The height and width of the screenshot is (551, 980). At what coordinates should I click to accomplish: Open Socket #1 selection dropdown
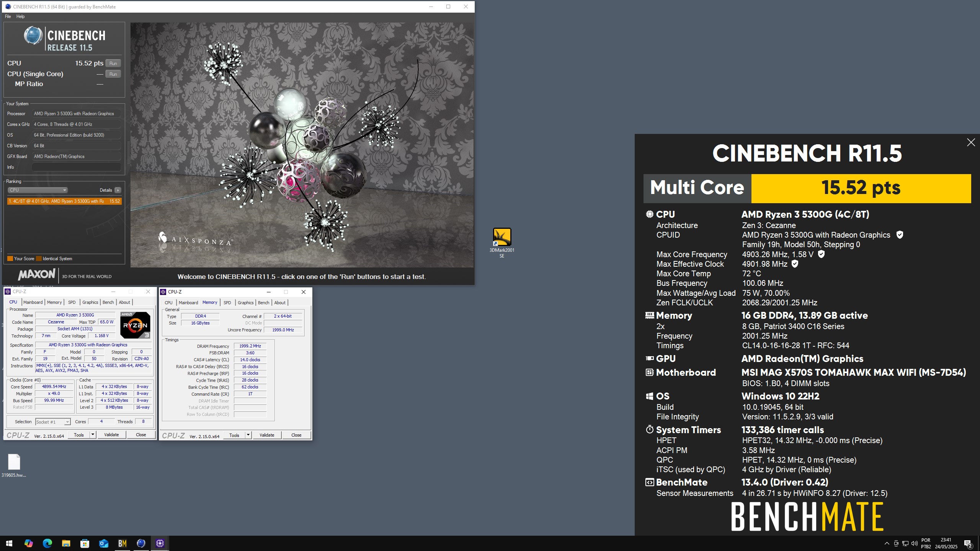pyautogui.click(x=53, y=422)
